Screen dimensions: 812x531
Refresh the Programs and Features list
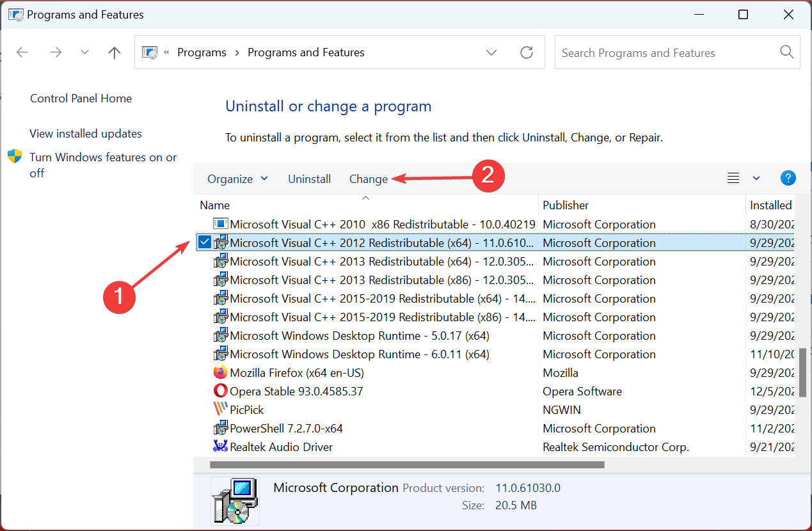(527, 52)
